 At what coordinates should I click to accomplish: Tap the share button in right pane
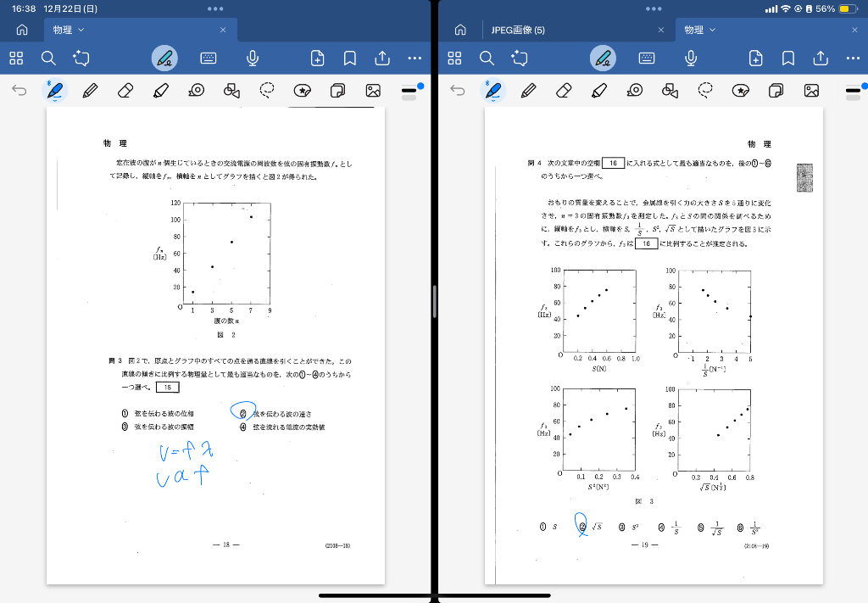pyautogui.click(x=821, y=58)
